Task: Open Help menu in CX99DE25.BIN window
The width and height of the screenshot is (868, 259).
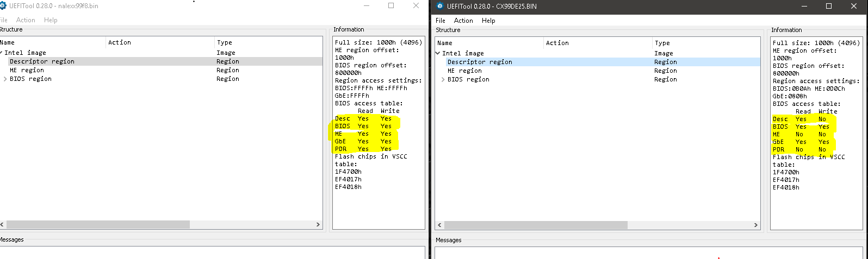Action: (488, 21)
